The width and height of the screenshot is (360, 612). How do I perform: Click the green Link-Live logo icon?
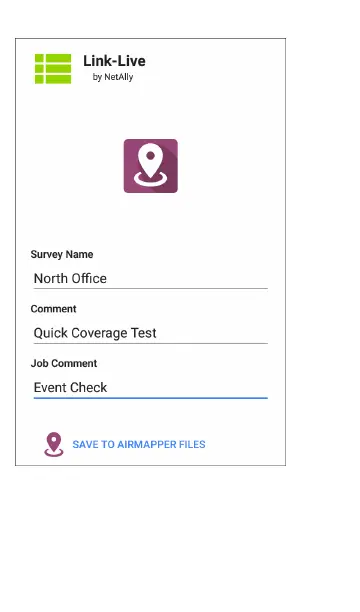(53, 69)
